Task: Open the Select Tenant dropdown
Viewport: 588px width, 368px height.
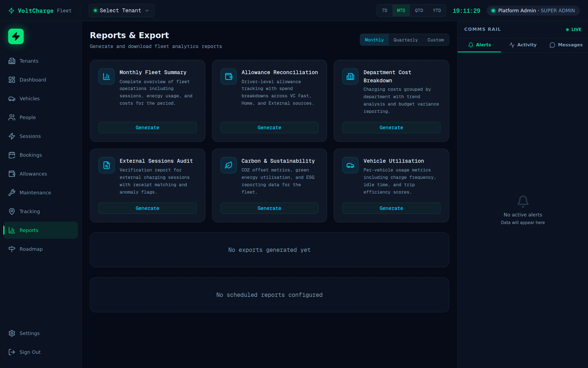Action: coord(121,10)
